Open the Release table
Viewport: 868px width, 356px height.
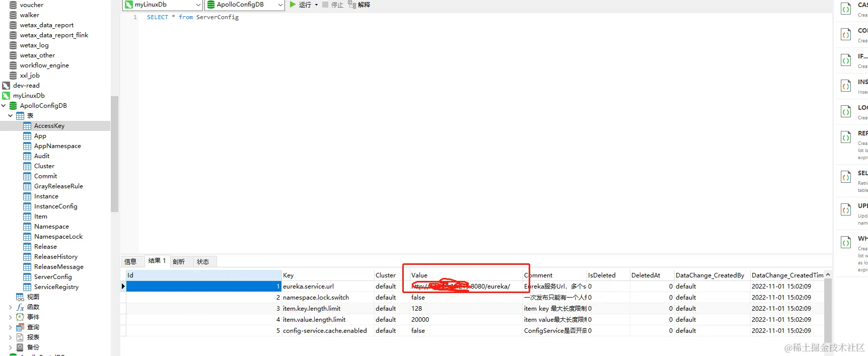coord(45,247)
